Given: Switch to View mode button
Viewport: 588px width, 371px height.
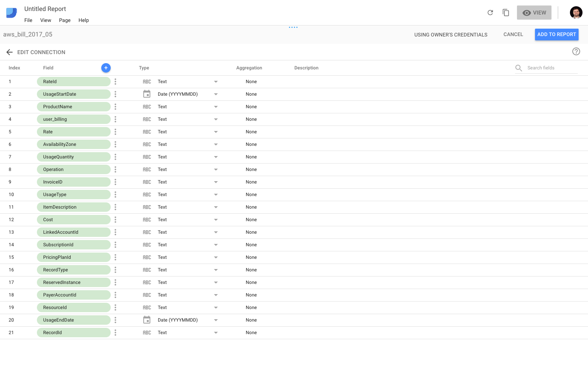Looking at the screenshot, I should 534,13.
